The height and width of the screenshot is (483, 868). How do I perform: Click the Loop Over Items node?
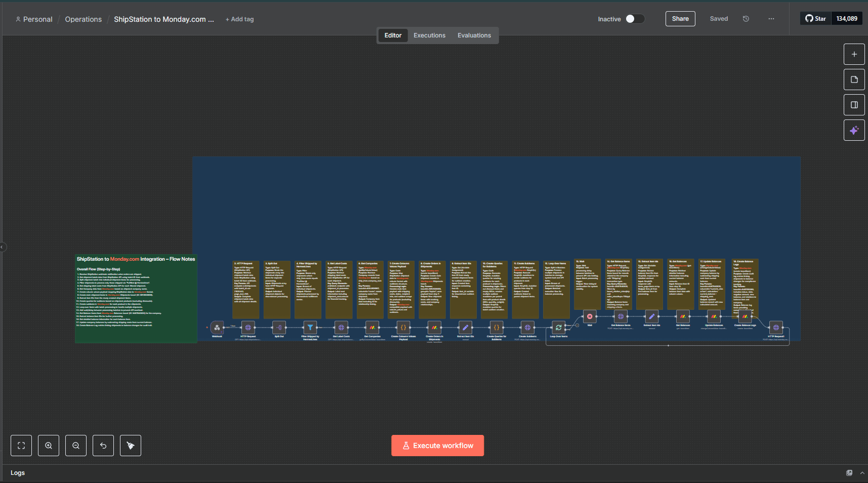coord(558,328)
